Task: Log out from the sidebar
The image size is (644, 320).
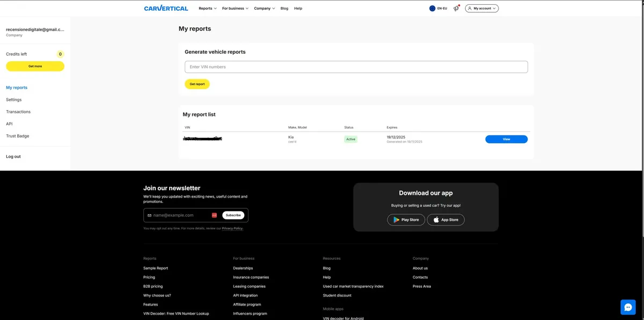Action: [13, 157]
